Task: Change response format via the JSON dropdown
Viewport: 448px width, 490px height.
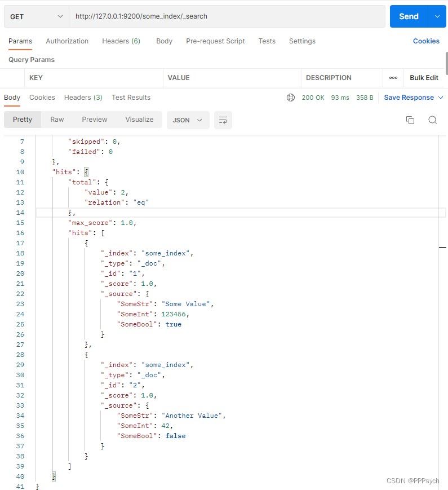Action: pyautogui.click(x=188, y=120)
